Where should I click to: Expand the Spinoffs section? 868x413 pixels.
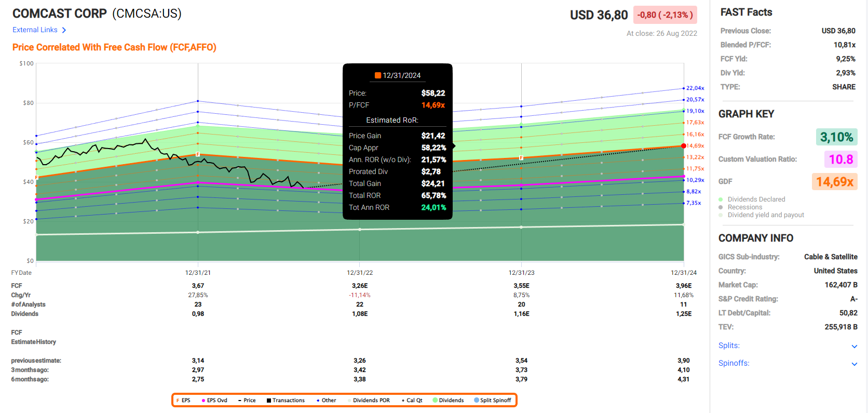(x=854, y=364)
